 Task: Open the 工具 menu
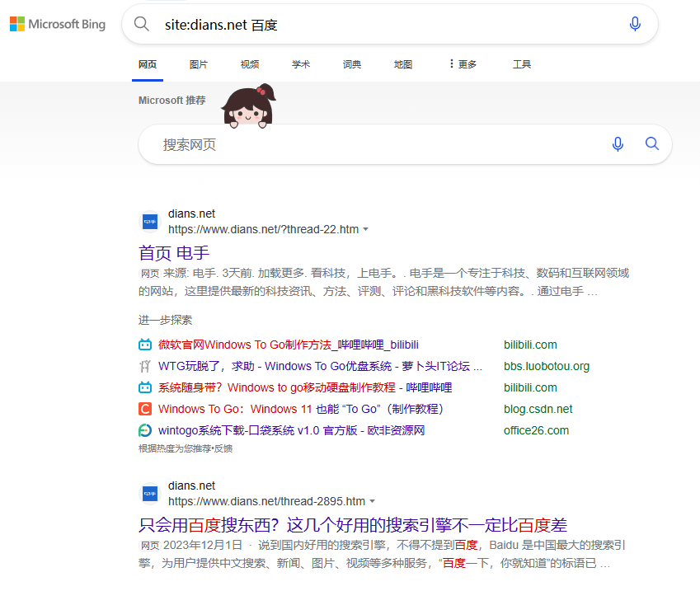coord(522,63)
